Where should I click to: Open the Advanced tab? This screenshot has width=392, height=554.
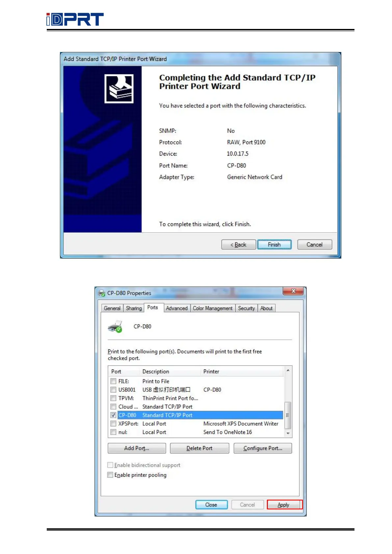pos(177,308)
